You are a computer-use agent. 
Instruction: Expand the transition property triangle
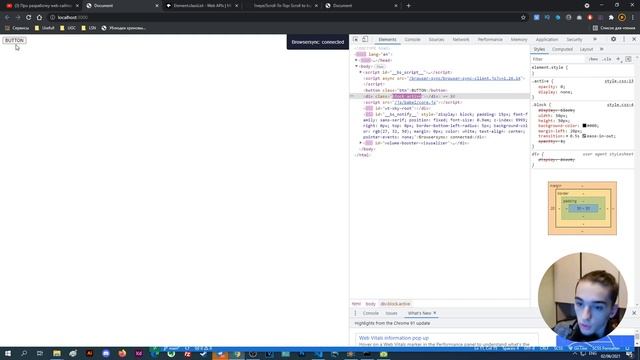[x=567, y=136]
